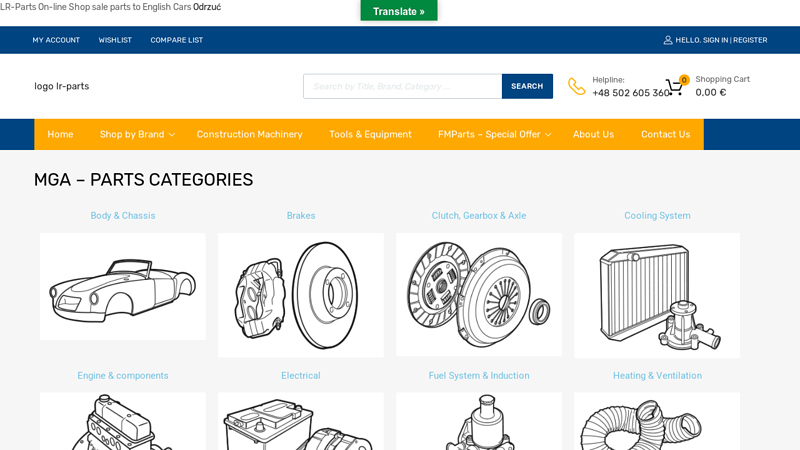Click the user account icon near Sign In

click(x=667, y=40)
